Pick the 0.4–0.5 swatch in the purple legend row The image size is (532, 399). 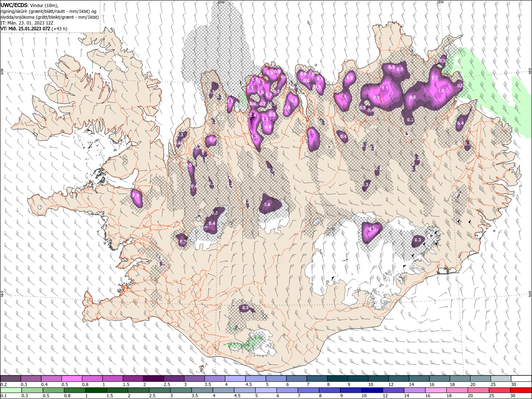coord(51,379)
